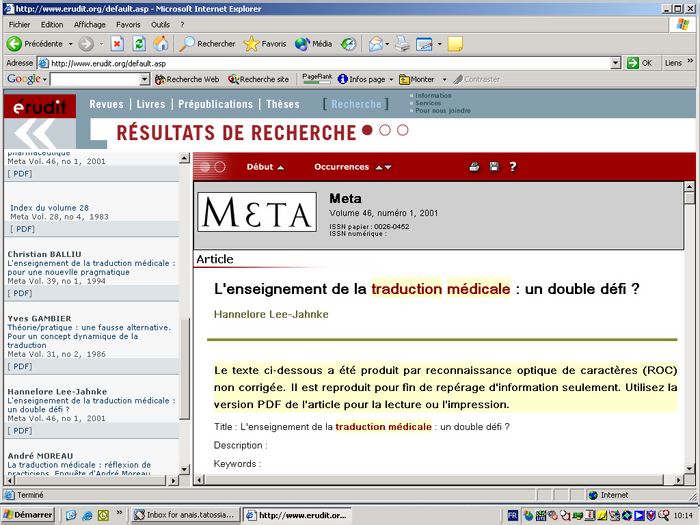
Task: Open the Média toolbar button
Action: coord(313,44)
